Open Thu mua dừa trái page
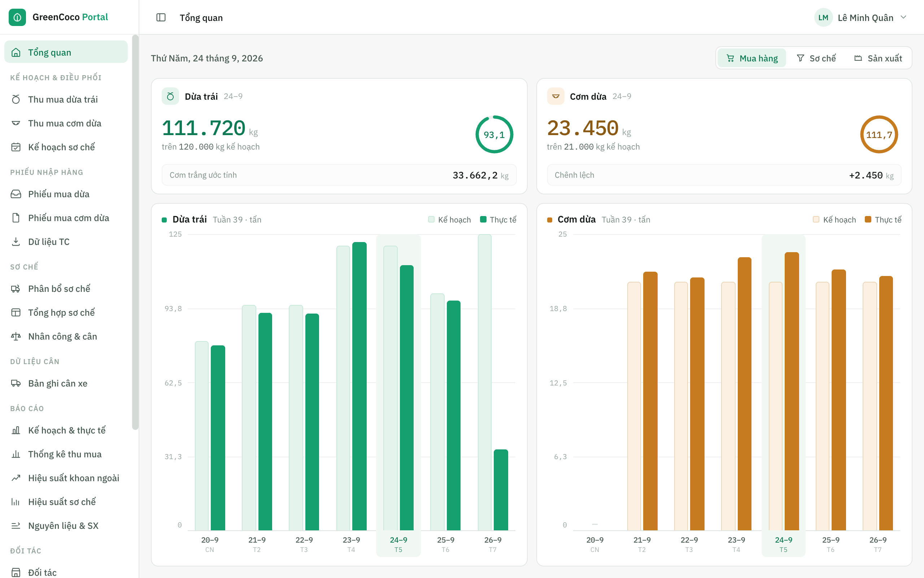Screen dimensions: 924x578 click(x=66, y=99)
